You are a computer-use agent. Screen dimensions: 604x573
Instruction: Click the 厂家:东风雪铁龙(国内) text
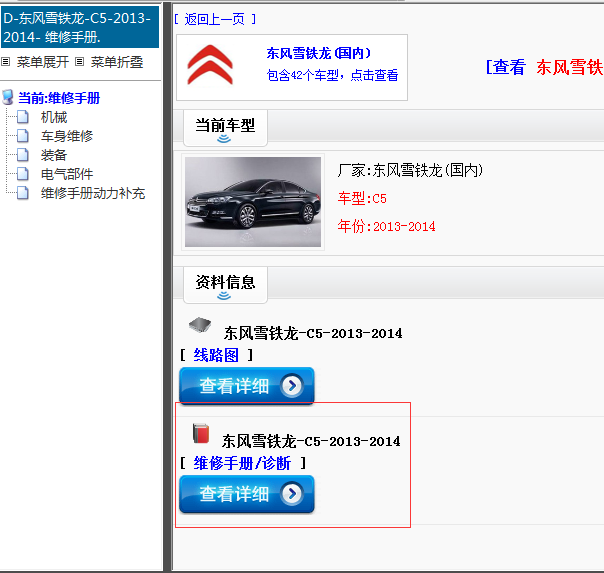(x=410, y=170)
